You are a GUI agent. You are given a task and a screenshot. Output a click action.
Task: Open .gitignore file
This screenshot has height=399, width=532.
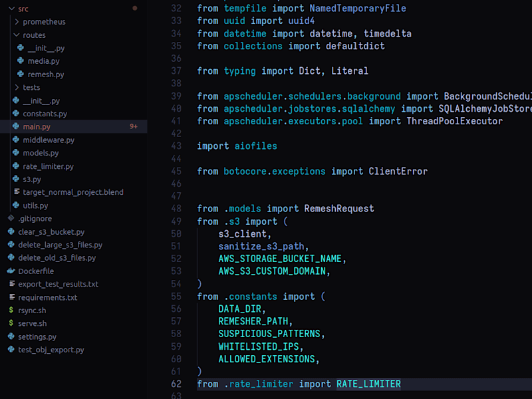35,219
